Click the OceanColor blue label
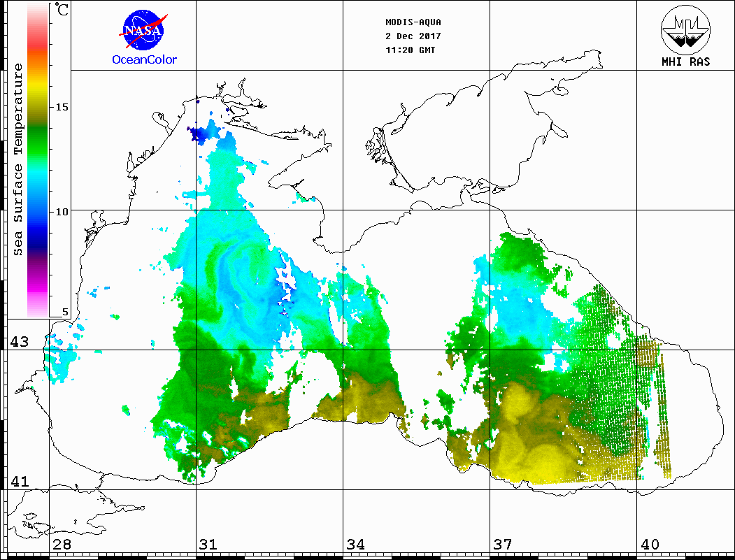 pos(144,59)
